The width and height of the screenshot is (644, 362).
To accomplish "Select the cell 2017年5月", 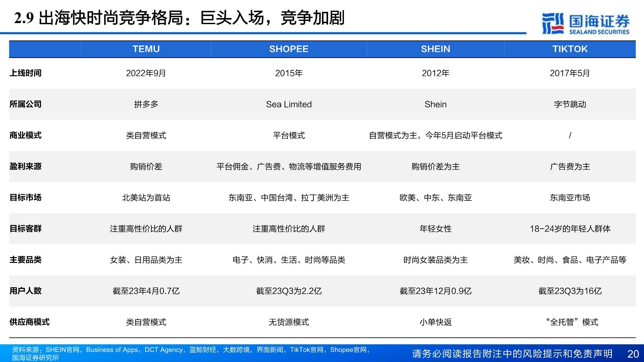I will (570, 73).
